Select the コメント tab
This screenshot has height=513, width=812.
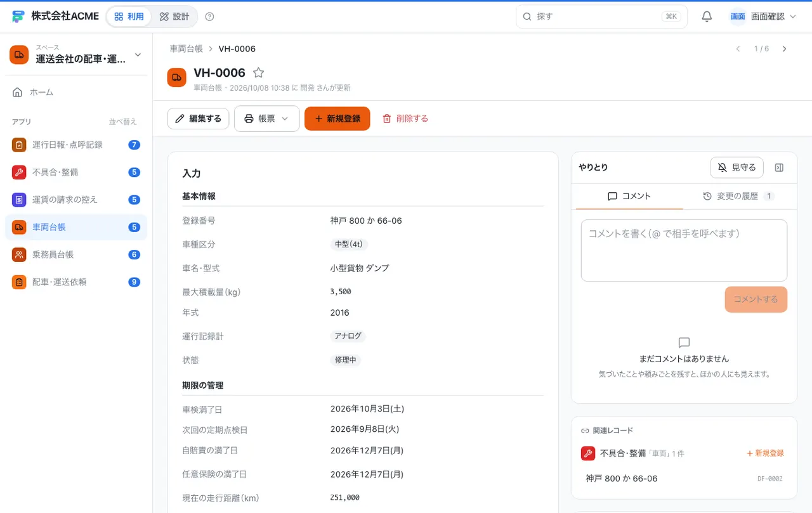point(629,197)
